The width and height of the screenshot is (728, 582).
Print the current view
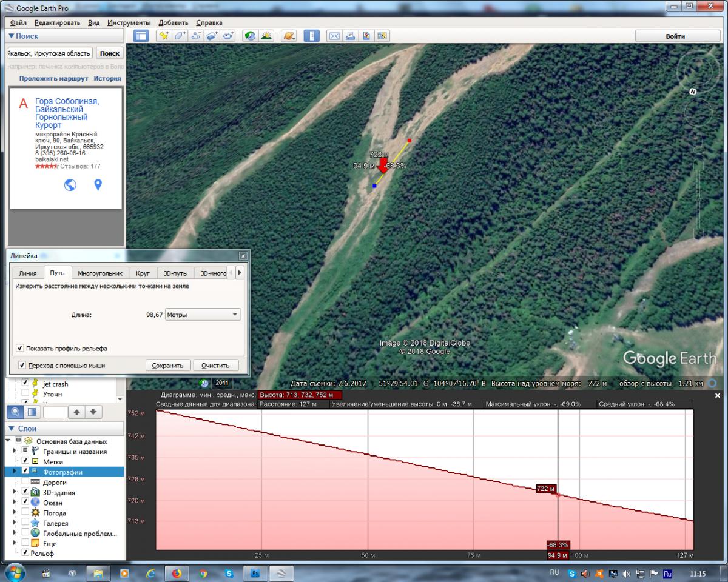350,36
